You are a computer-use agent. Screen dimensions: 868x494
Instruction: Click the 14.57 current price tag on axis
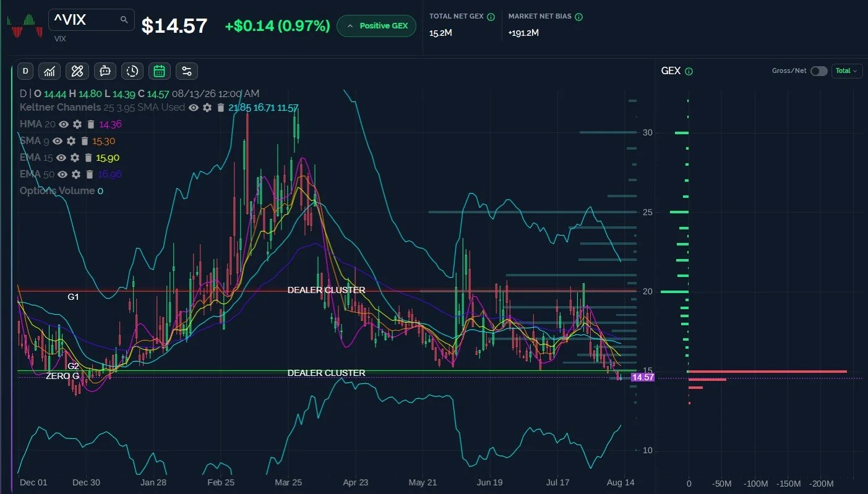coord(643,377)
